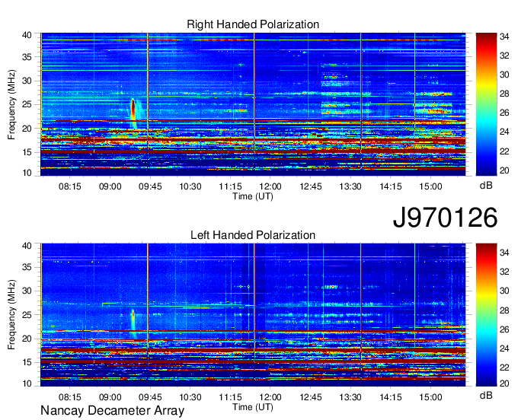
Task: Click the 11:15 tick under right-handed plot
Action: (x=230, y=186)
